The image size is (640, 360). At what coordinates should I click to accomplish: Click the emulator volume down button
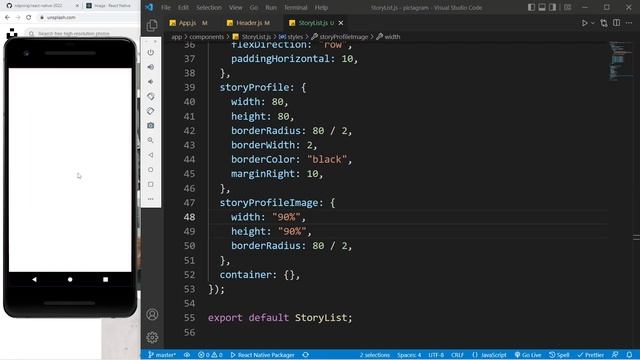[x=151, y=82]
